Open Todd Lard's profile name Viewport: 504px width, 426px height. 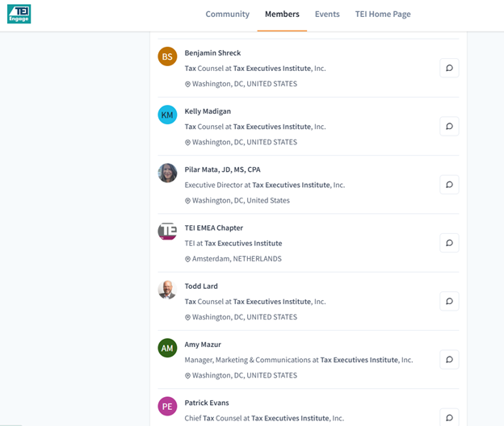click(x=201, y=286)
